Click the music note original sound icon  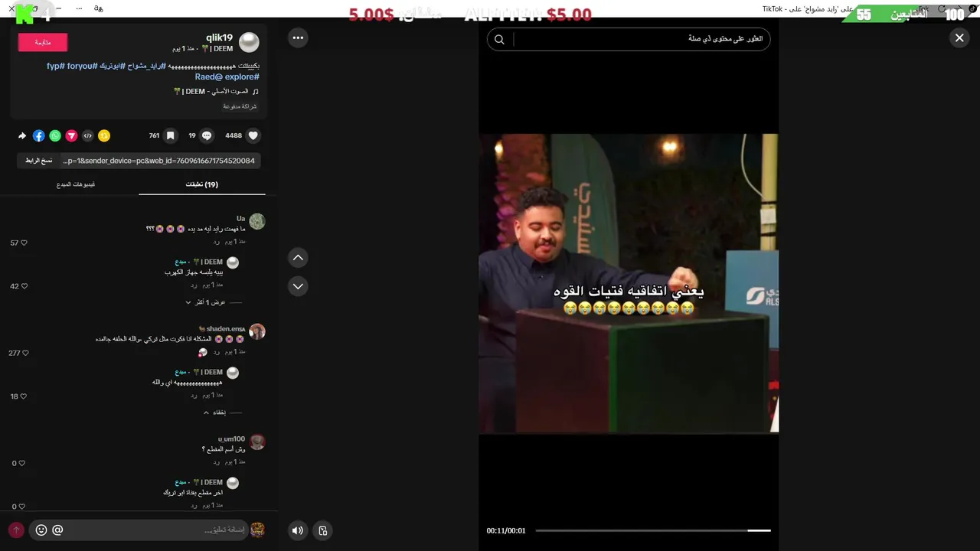click(x=256, y=91)
